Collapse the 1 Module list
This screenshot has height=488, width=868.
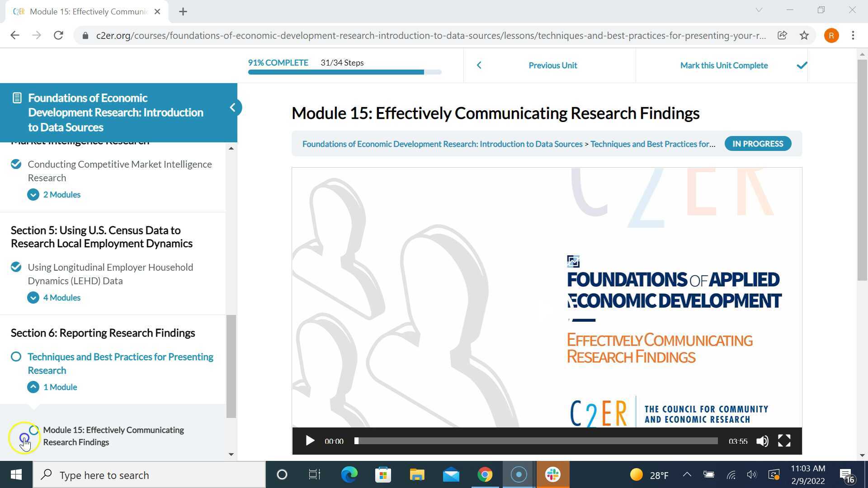point(33,387)
